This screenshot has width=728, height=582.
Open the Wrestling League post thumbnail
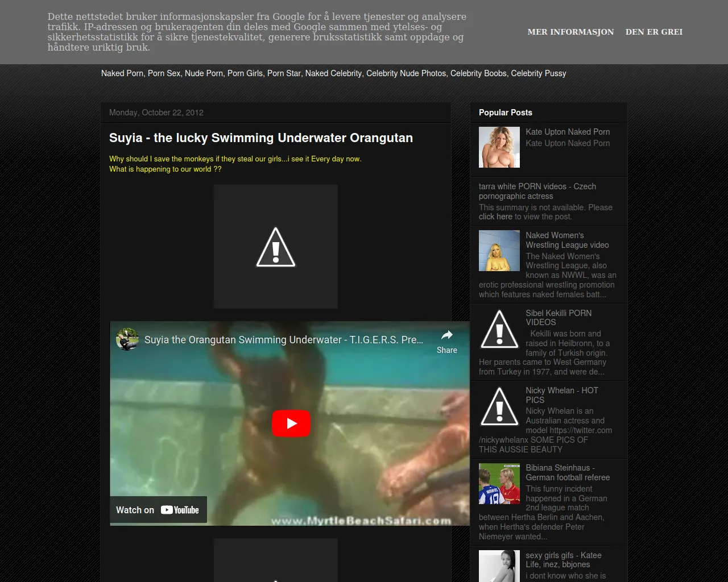[x=499, y=251]
